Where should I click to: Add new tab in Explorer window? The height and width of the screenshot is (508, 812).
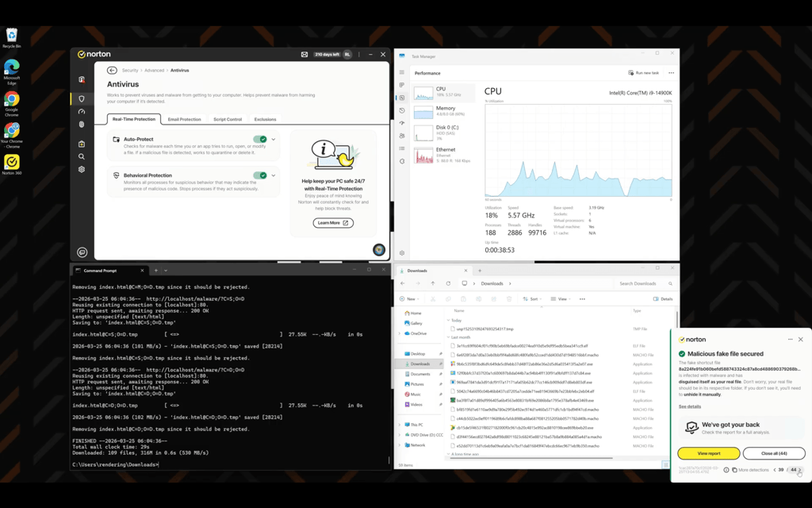pos(480,271)
